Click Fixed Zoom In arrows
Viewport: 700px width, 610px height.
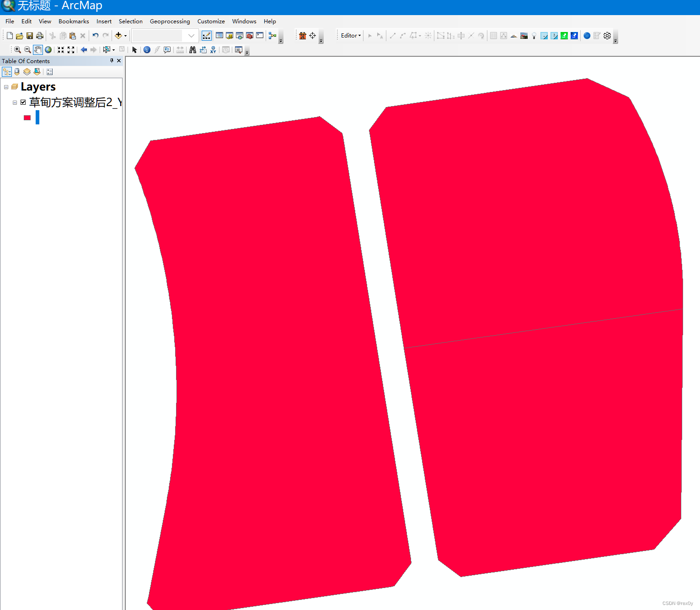[61, 50]
